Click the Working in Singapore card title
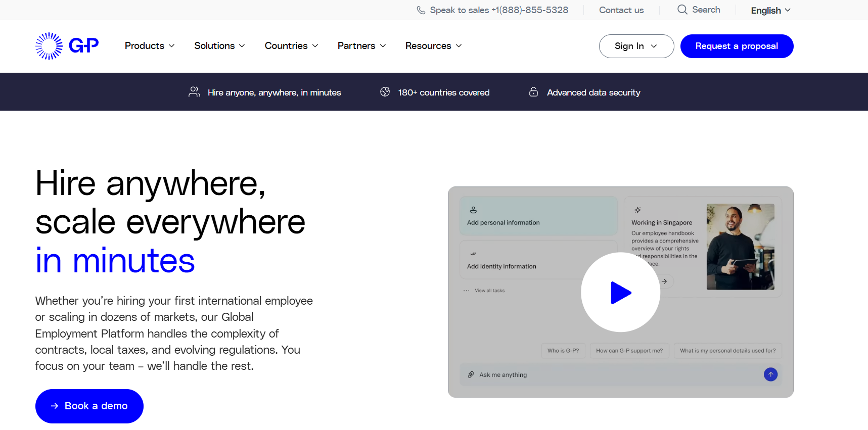The image size is (868, 430). point(662,223)
